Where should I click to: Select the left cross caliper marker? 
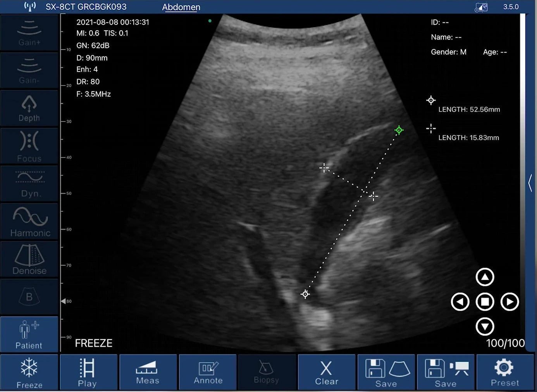point(324,168)
